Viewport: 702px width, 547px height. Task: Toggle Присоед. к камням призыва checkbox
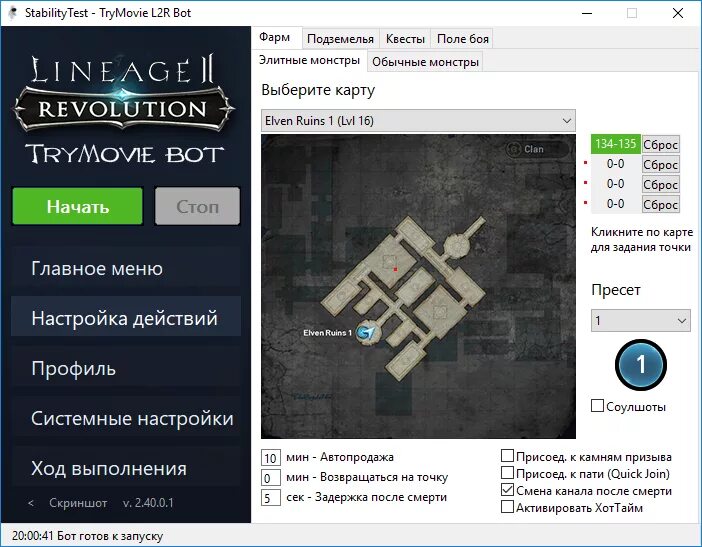point(507,456)
